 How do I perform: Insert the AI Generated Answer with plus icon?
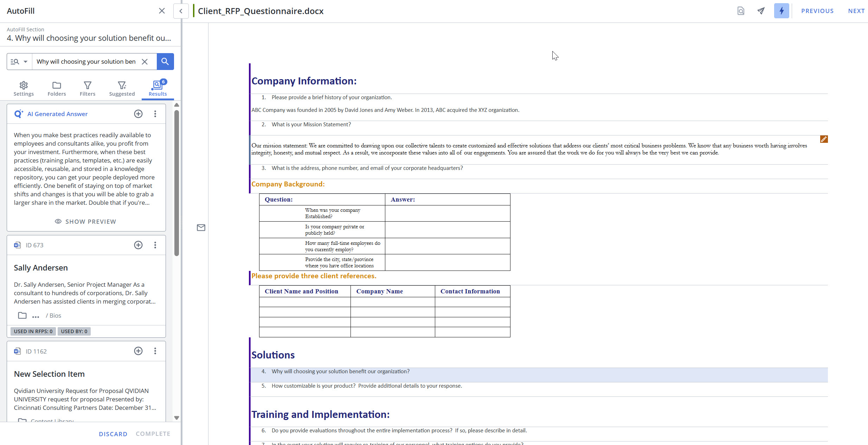[x=139, y=114]
